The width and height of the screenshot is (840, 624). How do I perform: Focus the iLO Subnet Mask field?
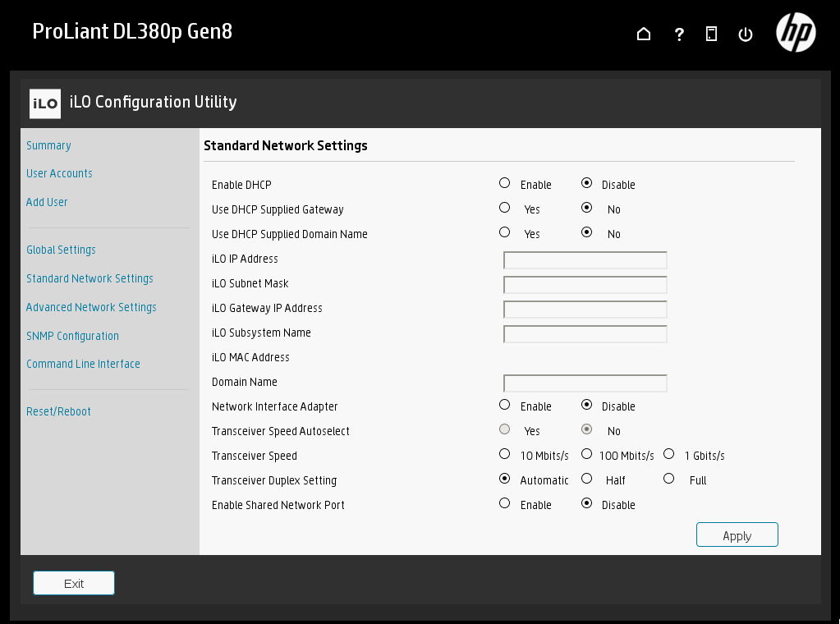click(585, 285)
